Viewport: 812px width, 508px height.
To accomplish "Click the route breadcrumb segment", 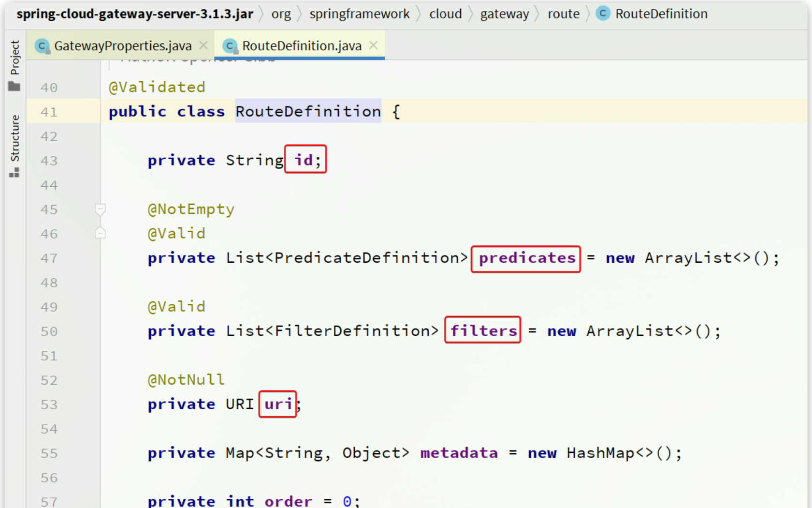I will coord(563,14).
